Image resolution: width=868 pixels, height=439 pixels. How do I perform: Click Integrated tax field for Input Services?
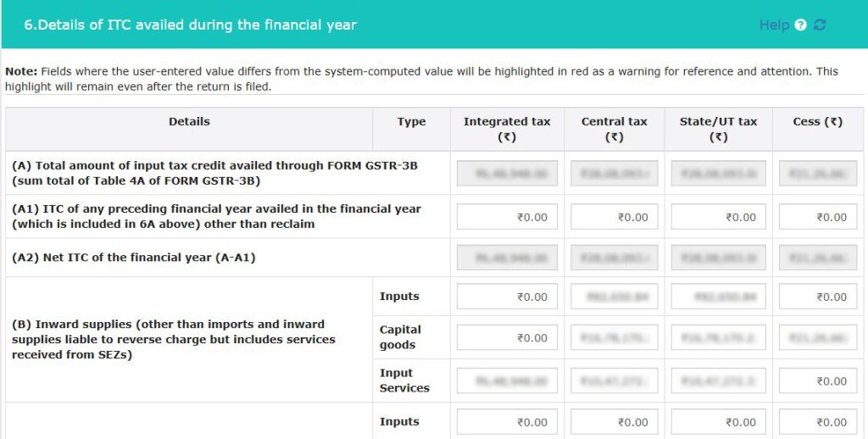tap(507, 381)
